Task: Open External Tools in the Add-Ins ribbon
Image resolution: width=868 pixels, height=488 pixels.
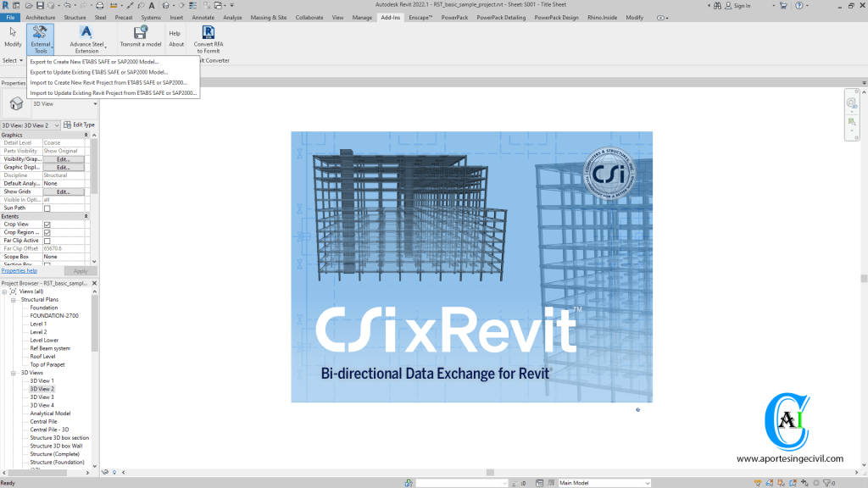Action: click(39, 38)
